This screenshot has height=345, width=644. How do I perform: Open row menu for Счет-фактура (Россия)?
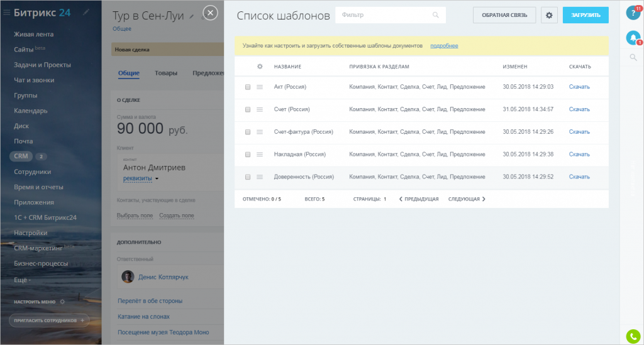point(260,132)
